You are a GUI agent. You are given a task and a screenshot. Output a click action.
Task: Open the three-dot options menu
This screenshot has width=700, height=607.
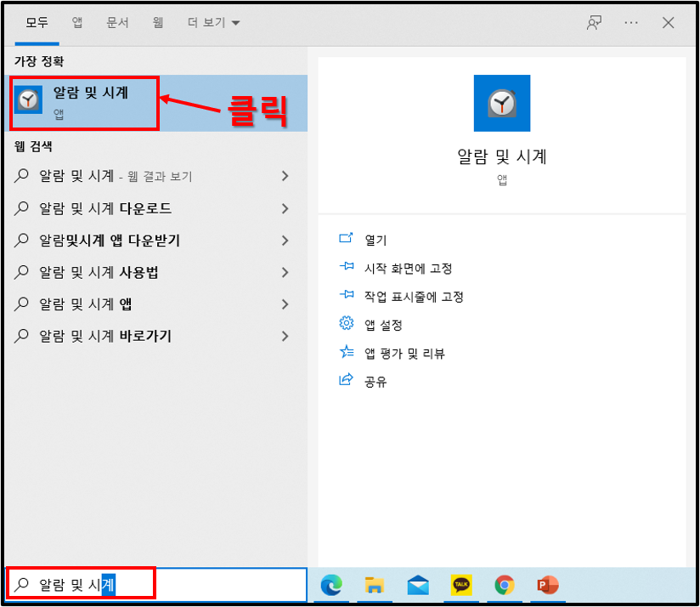(631, 23)
